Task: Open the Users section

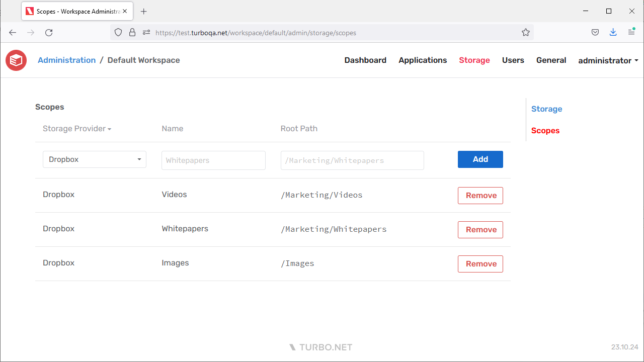Action: 513,60
